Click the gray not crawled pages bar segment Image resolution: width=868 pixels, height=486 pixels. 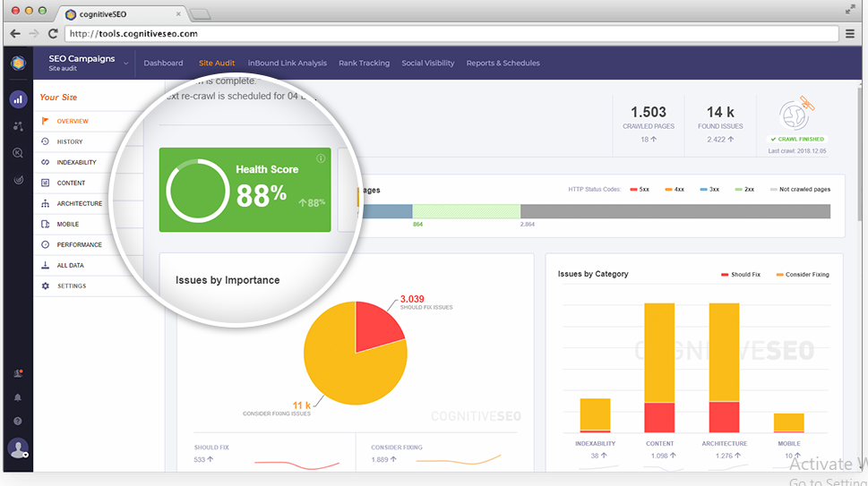click(x=675, y=211)
